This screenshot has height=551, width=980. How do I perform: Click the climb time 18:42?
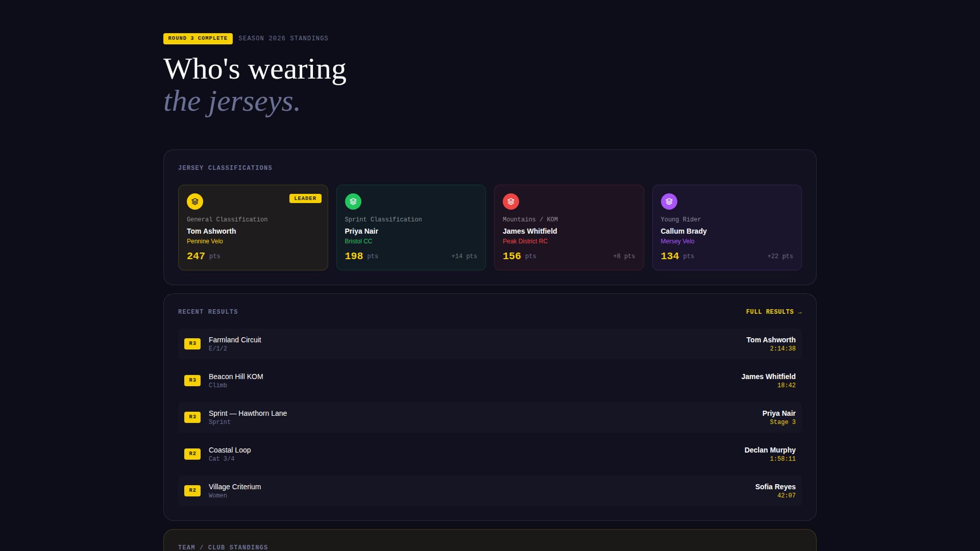[x=786, y=386]
